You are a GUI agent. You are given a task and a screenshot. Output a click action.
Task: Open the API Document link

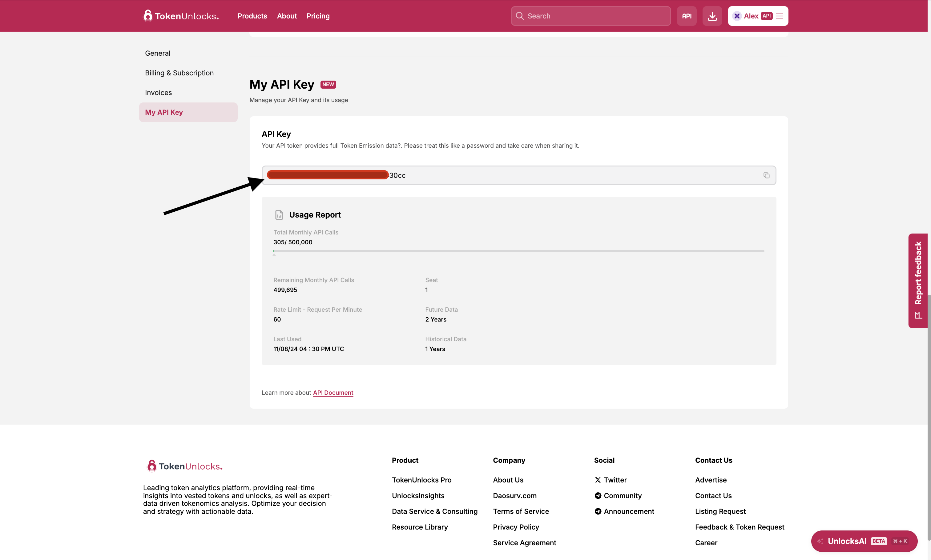point(333,392)
